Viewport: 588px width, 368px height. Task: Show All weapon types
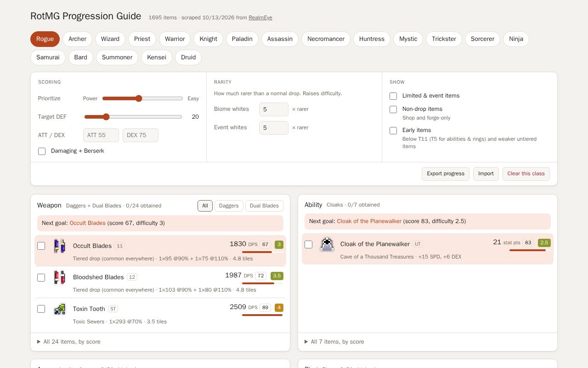[x=205, y=206]
